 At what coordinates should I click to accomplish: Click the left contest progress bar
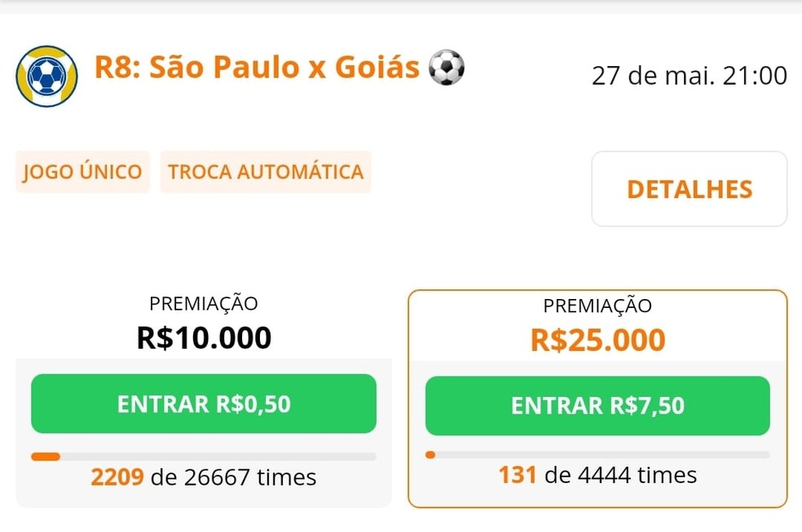[x=204, y=456]
